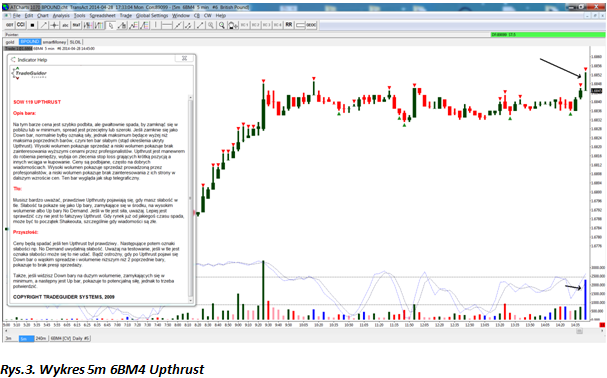This screenshot has height=378, width=607.
Task: Switch to the smartMoney chart tab
Action: point(54,42)
